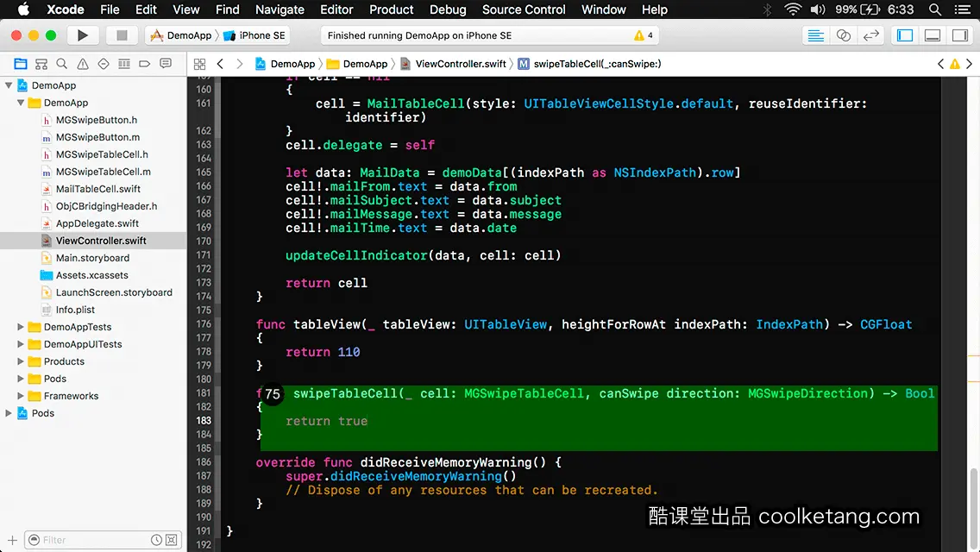Open the Source Control menu

(524, 9)
